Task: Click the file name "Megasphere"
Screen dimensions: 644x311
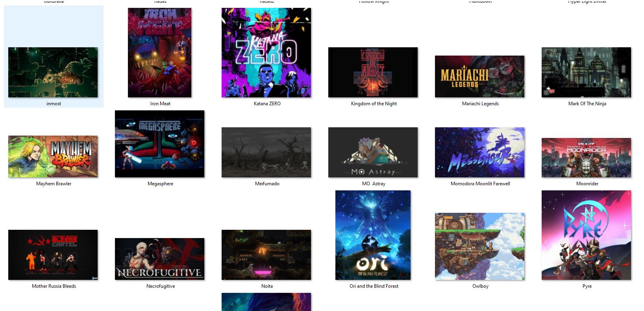Action: [x=160, y=184]
